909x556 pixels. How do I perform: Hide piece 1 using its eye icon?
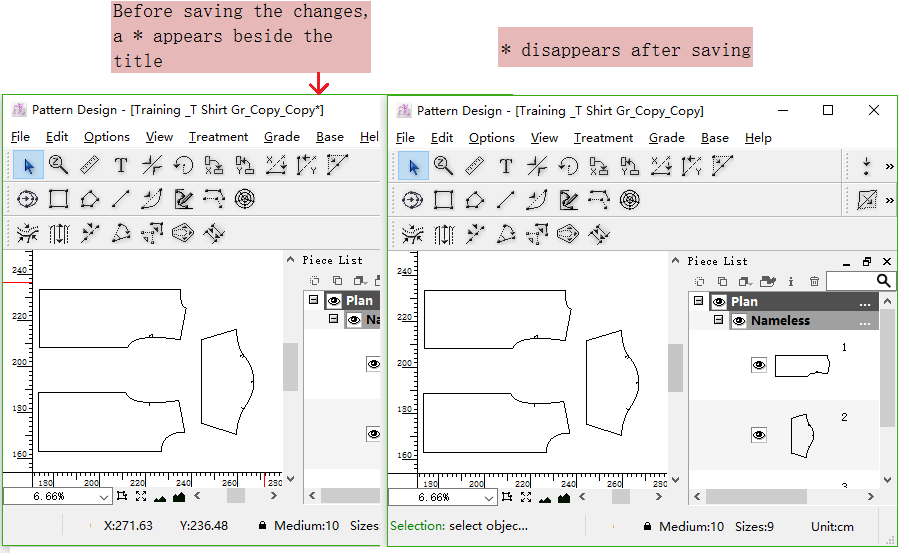(759, 366)
